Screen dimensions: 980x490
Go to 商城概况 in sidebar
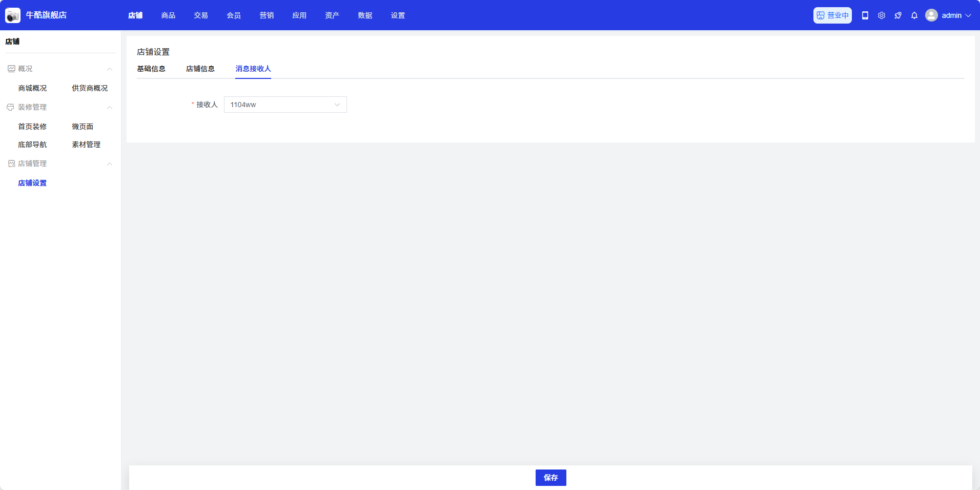(x=32, y=88)
